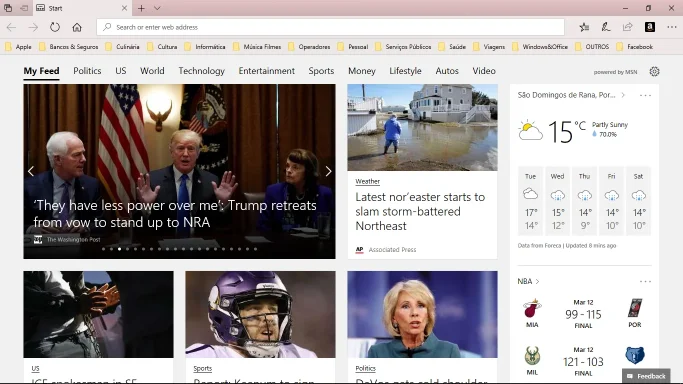Open the Entertainment tab
The height and width of the screenshot is (384, 683).
click(x=267, y=71)
